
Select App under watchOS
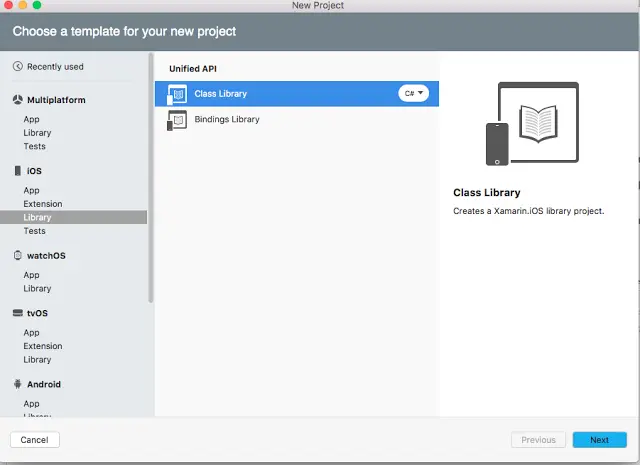[x=31, y=275]
